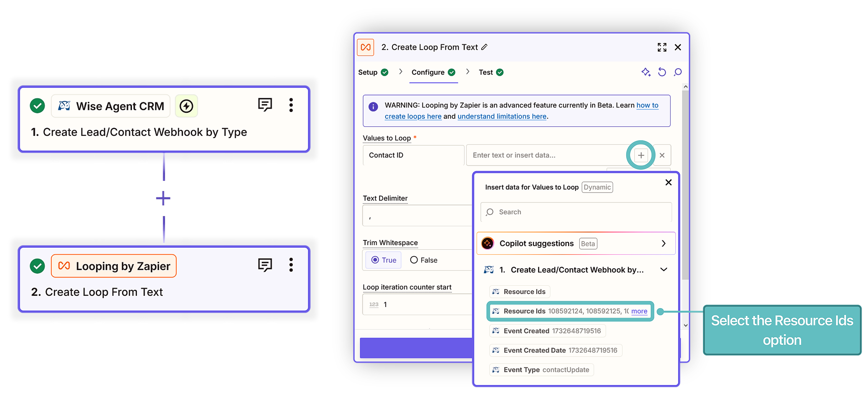Select Event Type contactUpdate option
The height and width of the screenshot is (395, 868).
click(541, 370)
